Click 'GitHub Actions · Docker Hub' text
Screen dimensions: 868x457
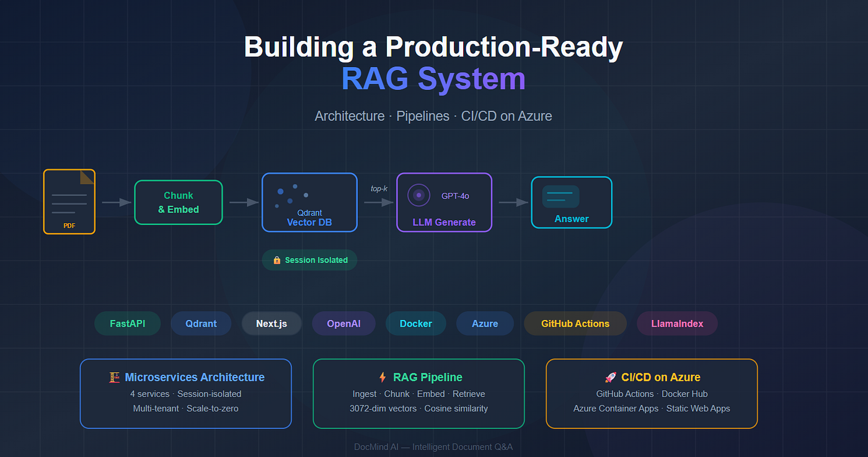(652, 394)
